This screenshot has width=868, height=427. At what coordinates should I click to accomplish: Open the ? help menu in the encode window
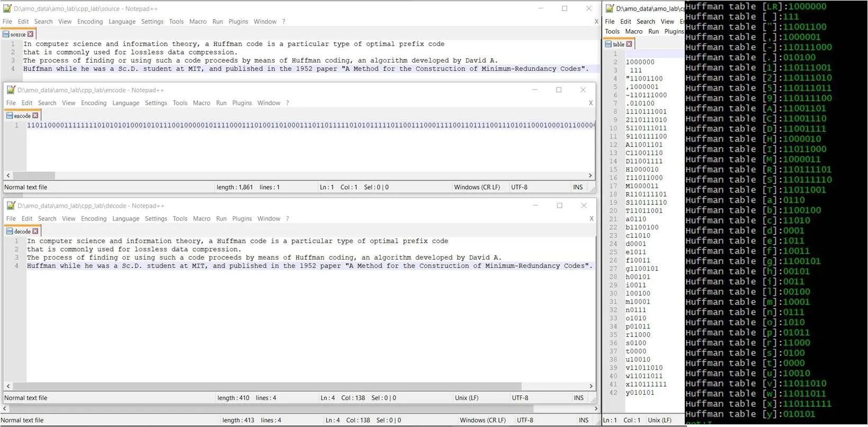pos(288,103)
